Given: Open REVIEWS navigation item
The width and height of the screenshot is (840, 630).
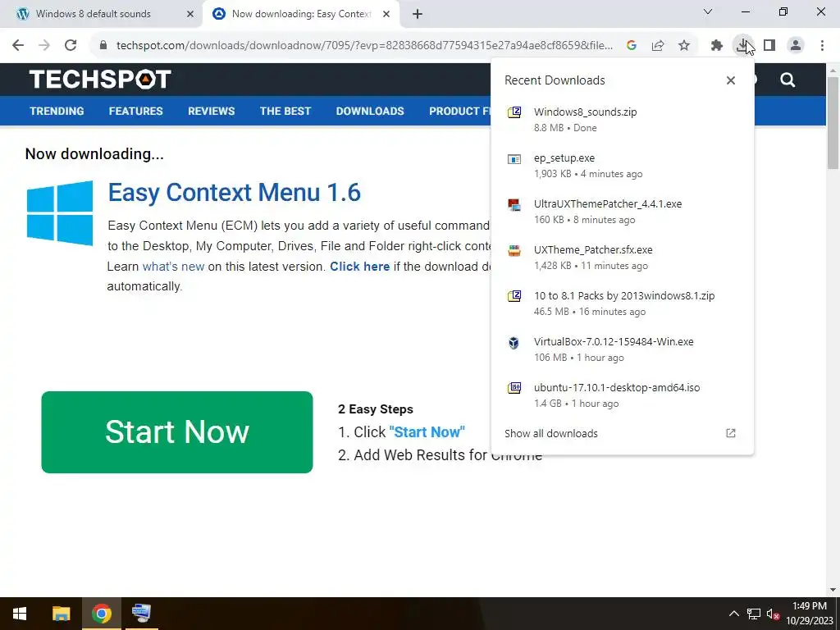Looking at the screenshot, I should (x=211, y=111).
